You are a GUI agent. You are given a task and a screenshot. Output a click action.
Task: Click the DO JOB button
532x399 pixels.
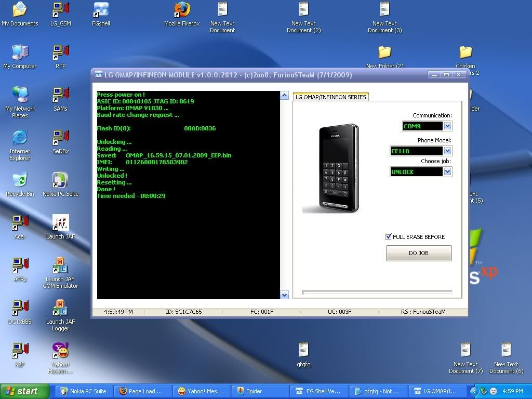click(x=419, y=253)
